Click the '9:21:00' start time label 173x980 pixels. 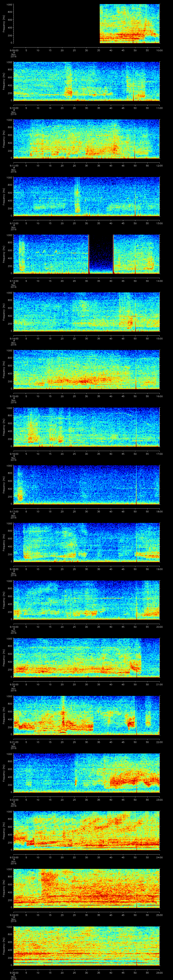(x=14, y=742)
